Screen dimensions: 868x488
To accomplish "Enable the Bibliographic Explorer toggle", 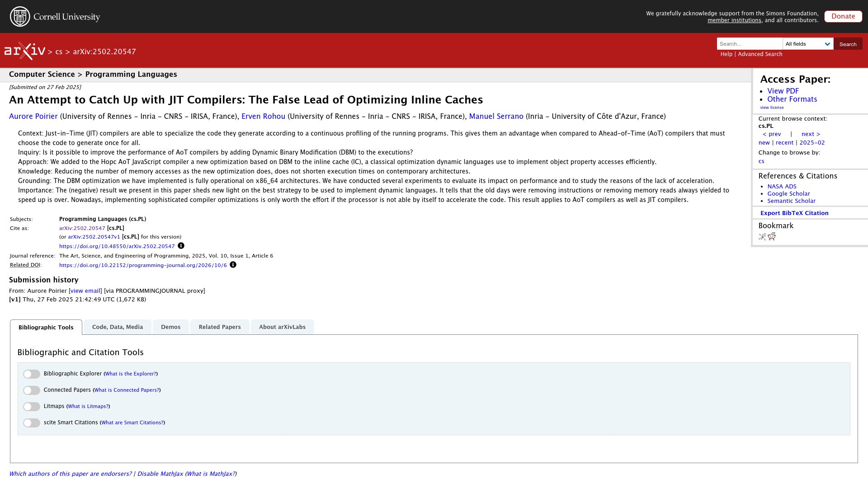I will click(x=32, y=374).
